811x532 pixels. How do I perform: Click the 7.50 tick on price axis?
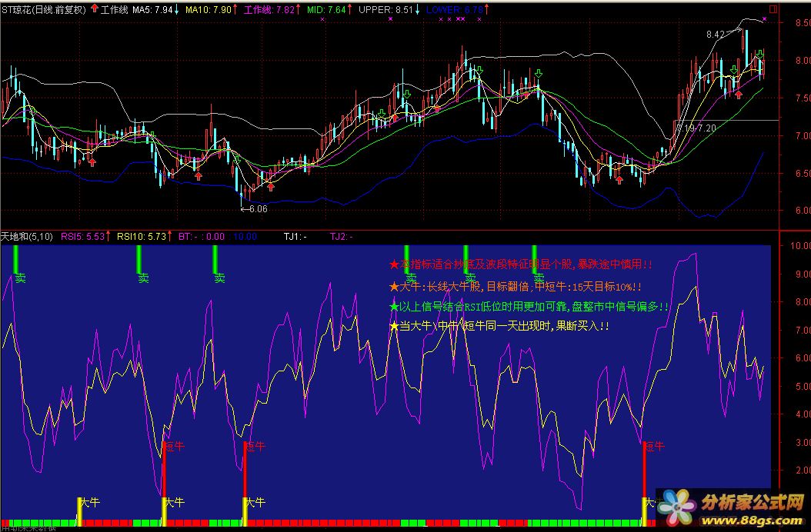[803, 98]
